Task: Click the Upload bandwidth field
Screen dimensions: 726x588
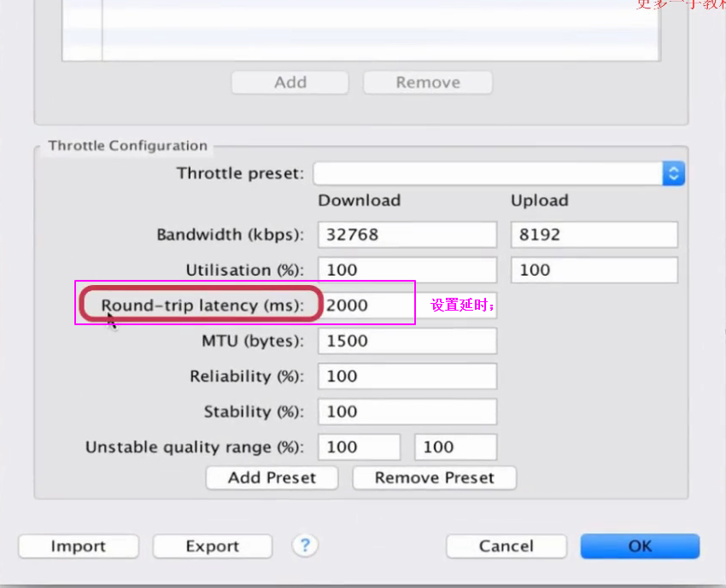Action: tap(594, 235)
